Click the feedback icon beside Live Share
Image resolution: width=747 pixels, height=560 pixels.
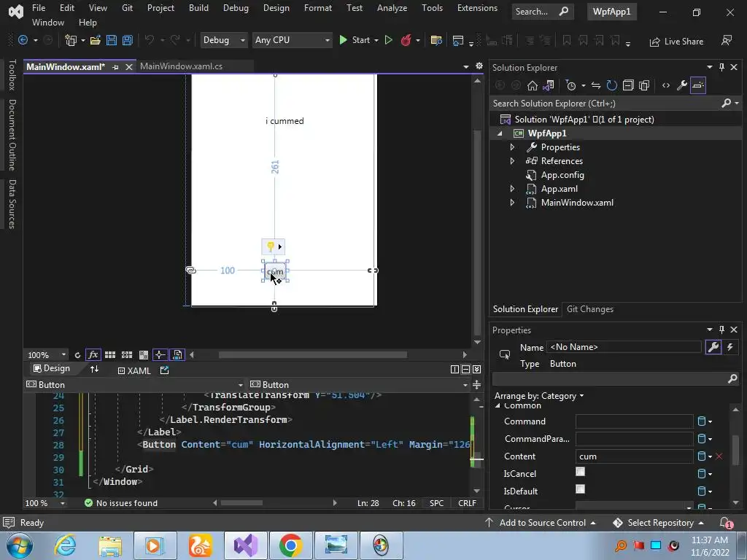tap(726, 41)
